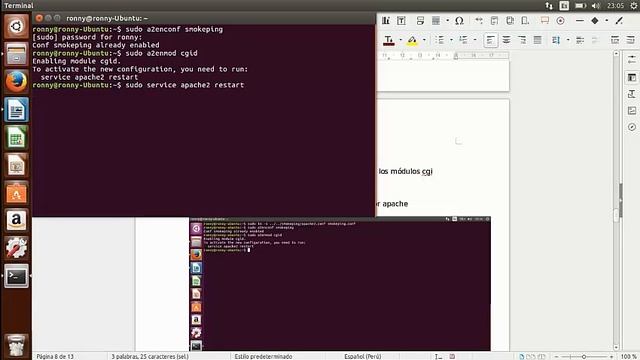
Task: Open field dropdown arrow beside field icon
Action: tap(447, 20)
